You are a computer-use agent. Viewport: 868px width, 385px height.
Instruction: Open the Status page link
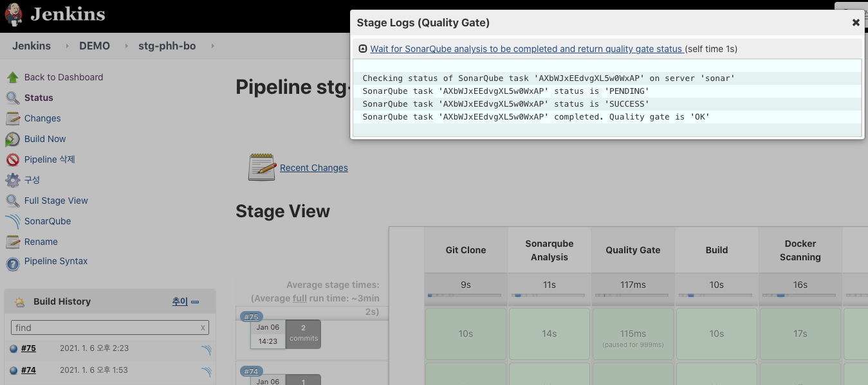click(x=39, y=98)
